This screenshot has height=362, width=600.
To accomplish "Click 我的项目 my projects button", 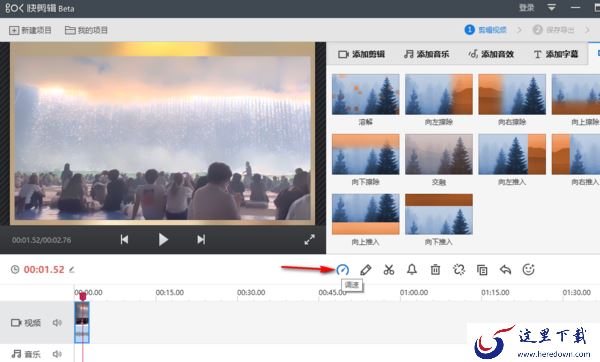I will tap(86, 30).
